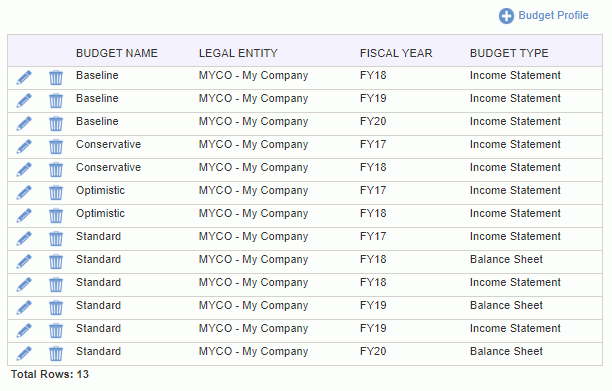Viewport: 612px width, 391px height.
Task: Sort by the Fiscal Year column header
Action: [396, 53]
